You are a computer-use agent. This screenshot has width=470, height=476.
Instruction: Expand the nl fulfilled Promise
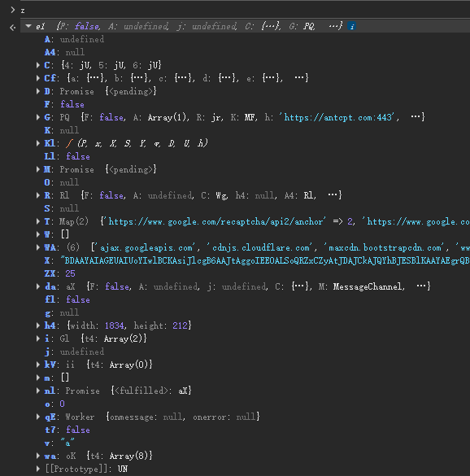pyautogui.click(x=38, y=391)
